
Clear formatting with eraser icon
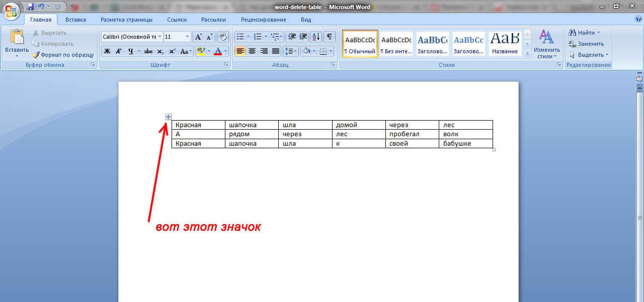click(x=223, y=37)
